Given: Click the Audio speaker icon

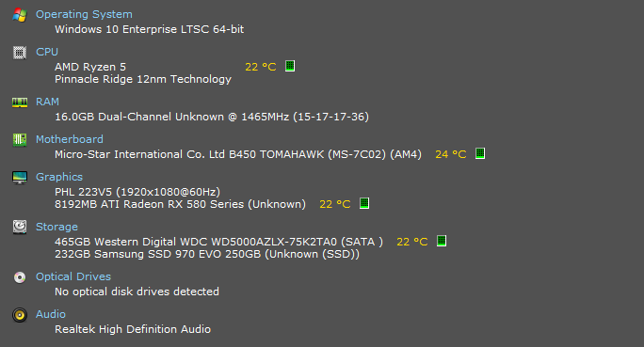Looking at the screenshot, I should (20, 315).
